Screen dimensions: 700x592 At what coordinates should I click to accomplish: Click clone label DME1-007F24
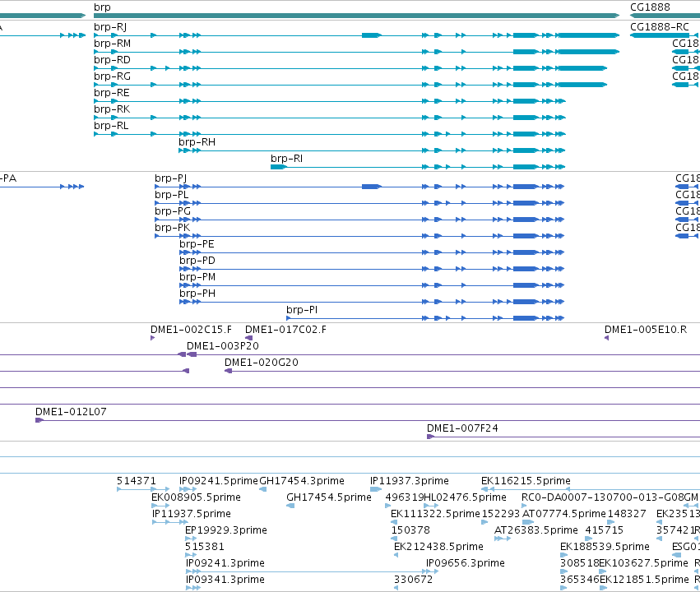pos(462,428)
